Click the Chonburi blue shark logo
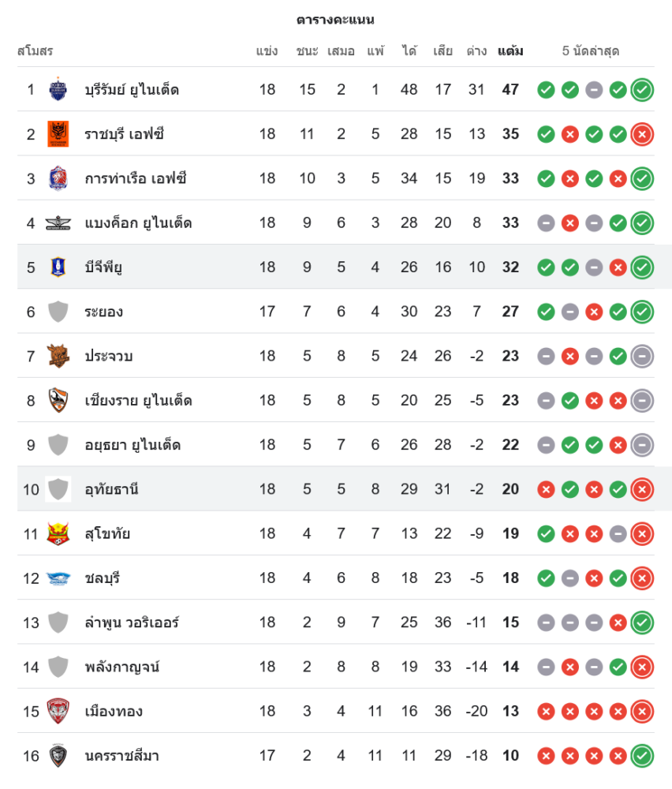This screenshot has width=672, height=789. (58, 578)
